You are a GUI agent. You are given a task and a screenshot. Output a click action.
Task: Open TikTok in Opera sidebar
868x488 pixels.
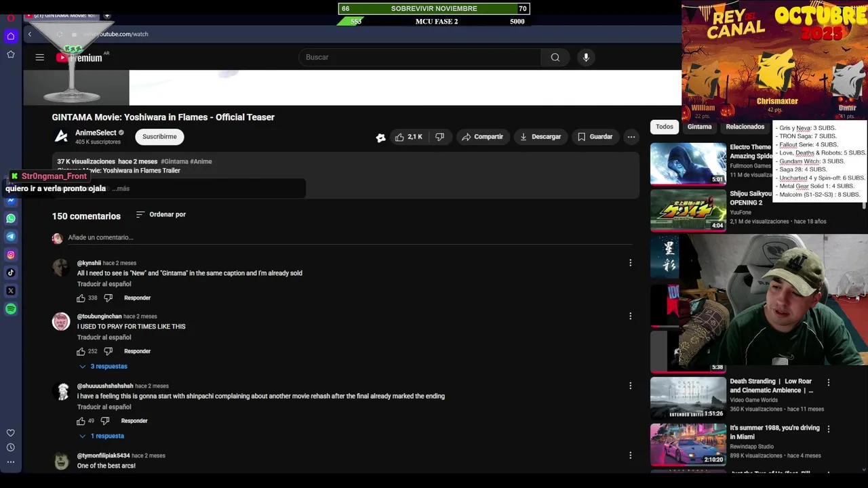[11, 272]
